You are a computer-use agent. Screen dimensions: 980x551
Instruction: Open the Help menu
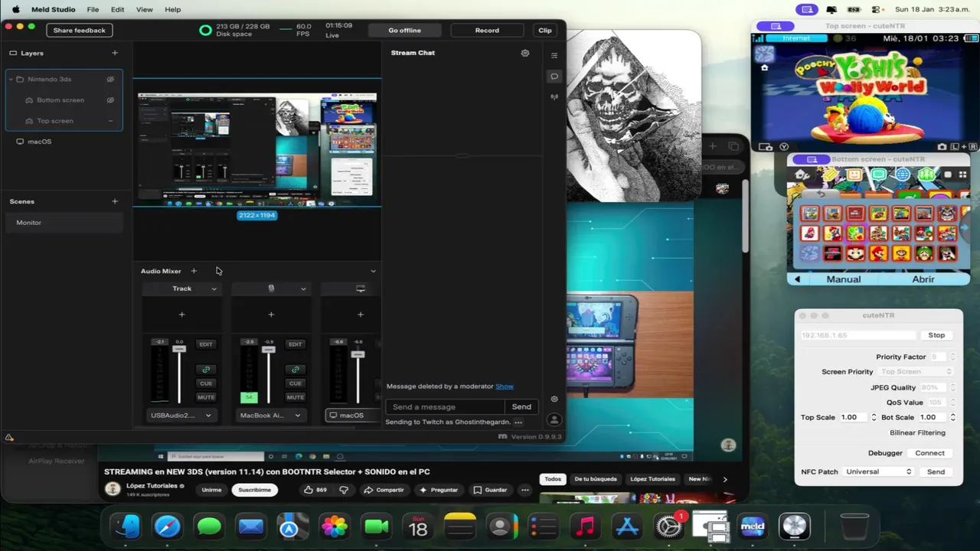coord(173,9)
